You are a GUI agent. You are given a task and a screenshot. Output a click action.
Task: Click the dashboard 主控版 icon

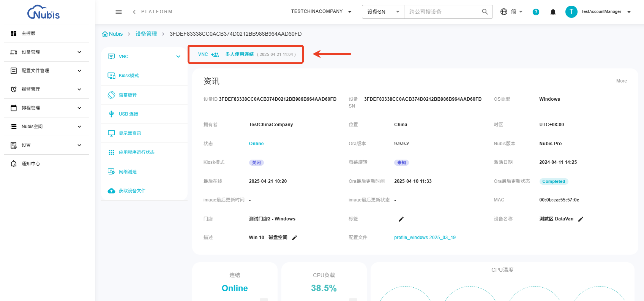tap(14, 33)
